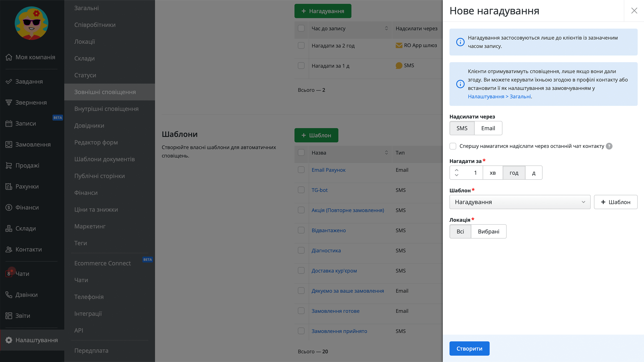Open Внутрішні сповіщення settings menu item
This screenshot has height=362, width=644.
[x=106, y=109]
